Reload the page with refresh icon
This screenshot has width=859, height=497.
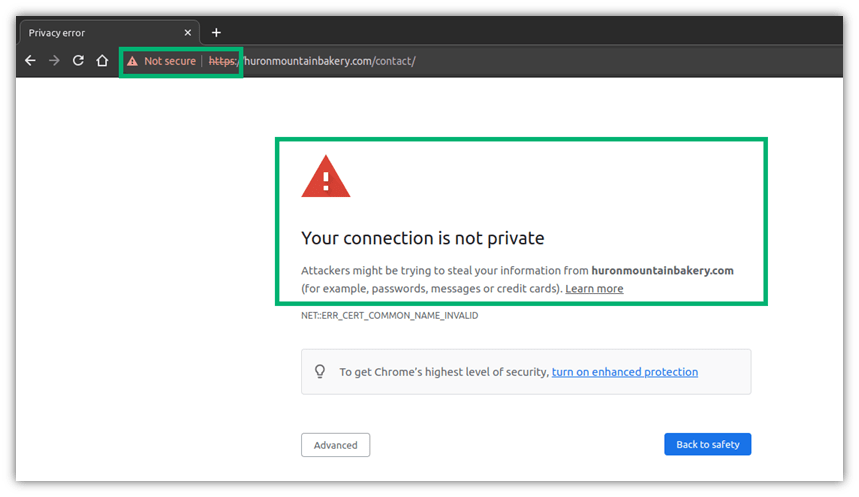tap(78, 61)
